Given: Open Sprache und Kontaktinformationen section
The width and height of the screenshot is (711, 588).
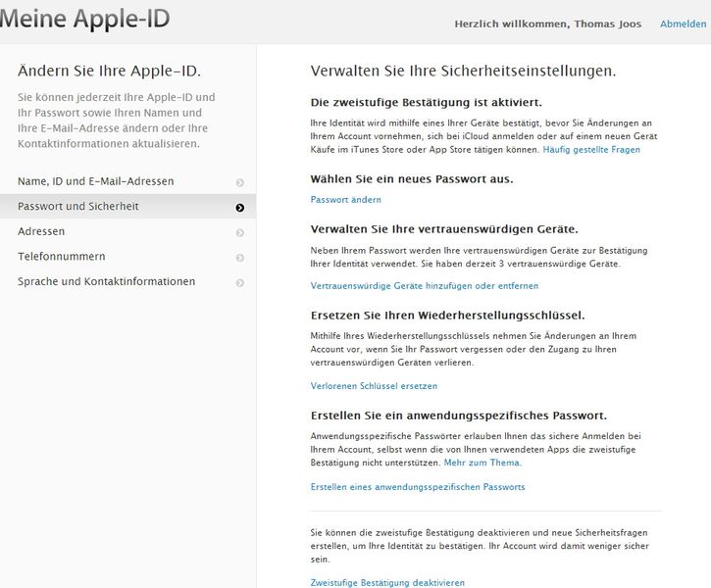Looking at the screenshot, I should (127, 281).
